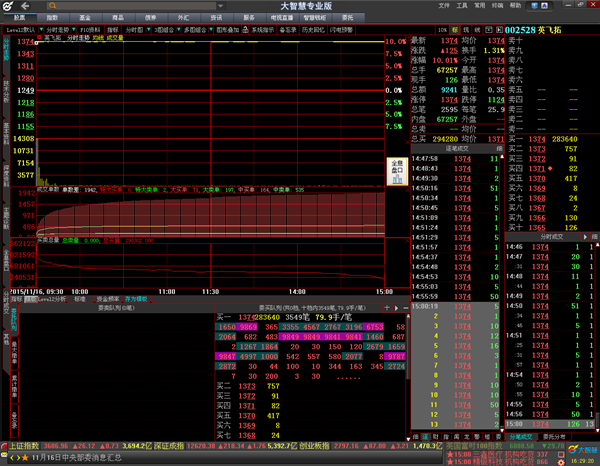
Task: Click the 图形叠加 toolbar button
Action: [x=228, y=29]
